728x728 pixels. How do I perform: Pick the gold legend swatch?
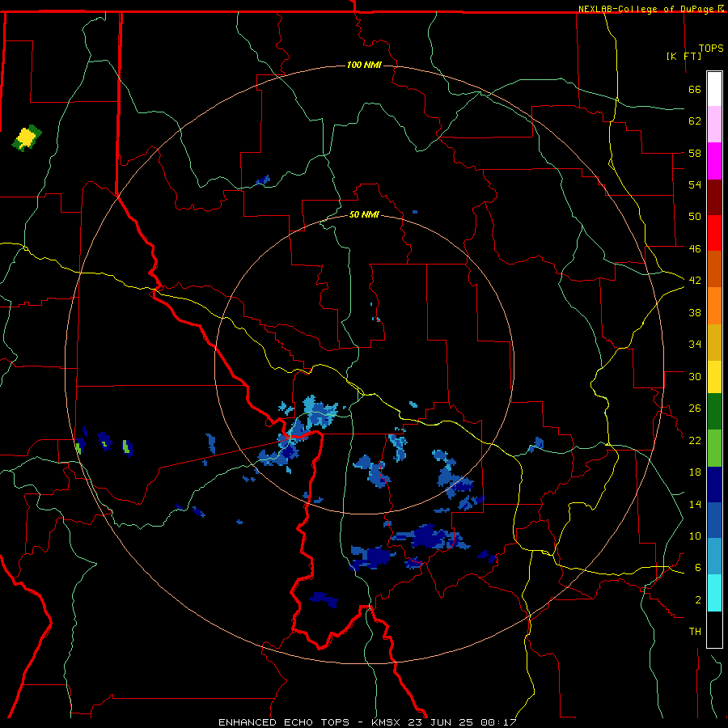click(714, 342)
